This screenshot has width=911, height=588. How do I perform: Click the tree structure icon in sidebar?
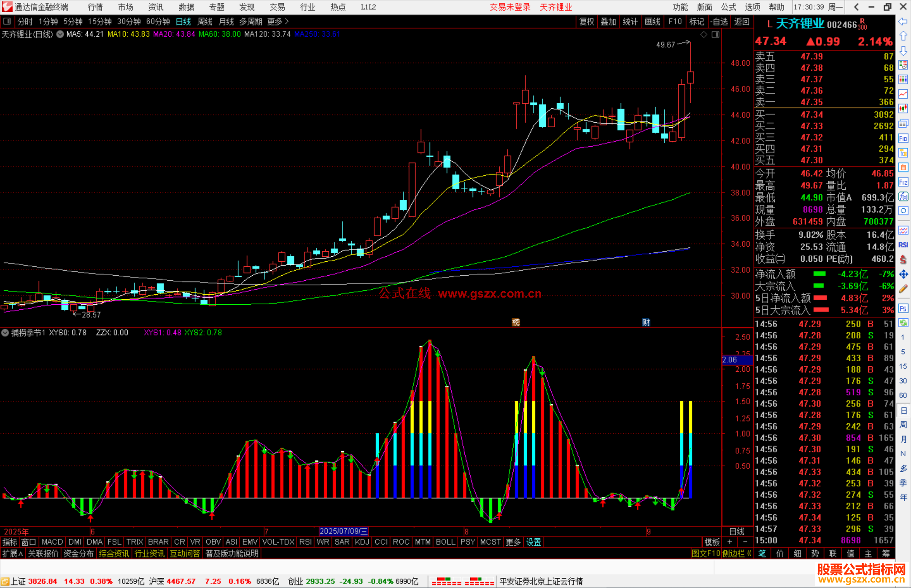pyautogui.click(x=903, y=153)
